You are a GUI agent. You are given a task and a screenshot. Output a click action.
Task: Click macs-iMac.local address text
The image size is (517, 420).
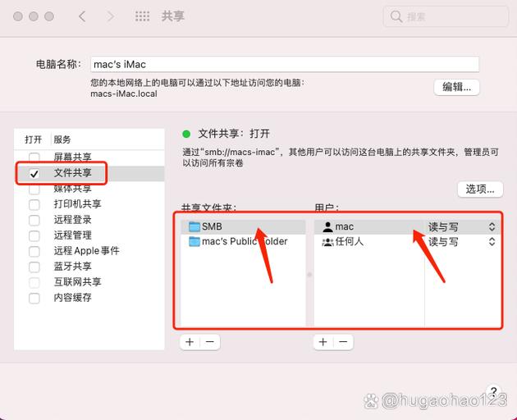point(124,94)
